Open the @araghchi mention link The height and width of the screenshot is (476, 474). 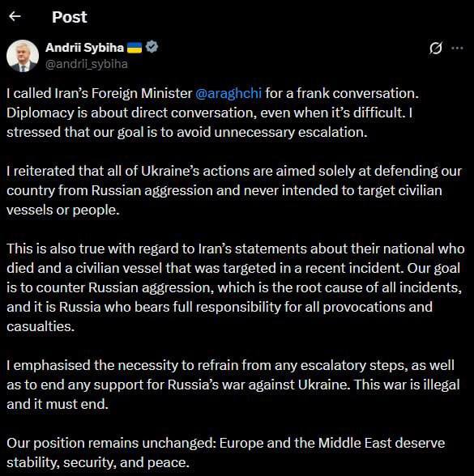[x=228, y=93]
